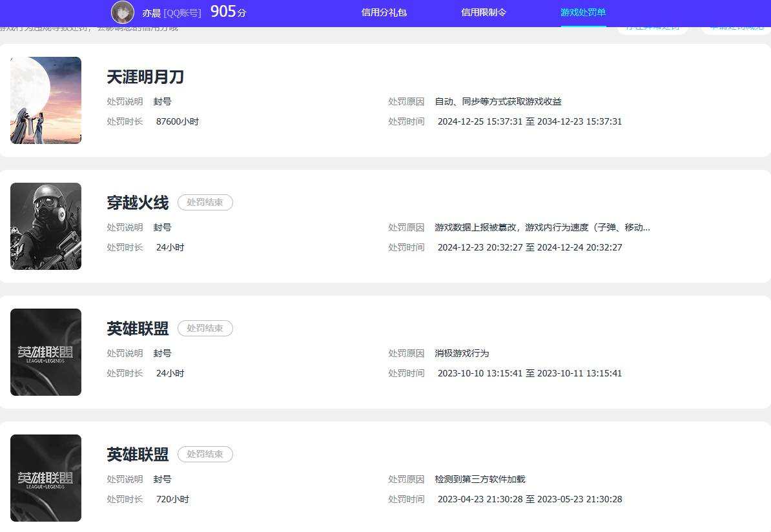
Task: Select 24小时 duration in the 消极游戏行为 card
Action: tap(170, 373)
